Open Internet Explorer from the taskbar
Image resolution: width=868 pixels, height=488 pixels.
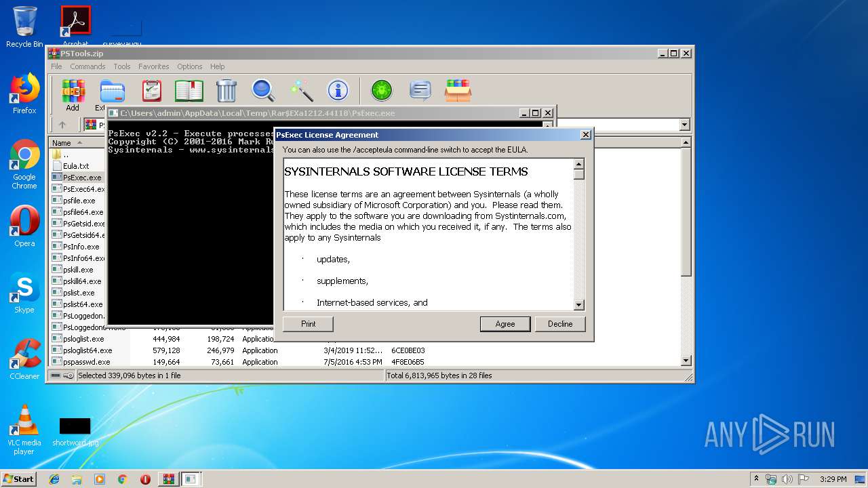click(54, 479)
